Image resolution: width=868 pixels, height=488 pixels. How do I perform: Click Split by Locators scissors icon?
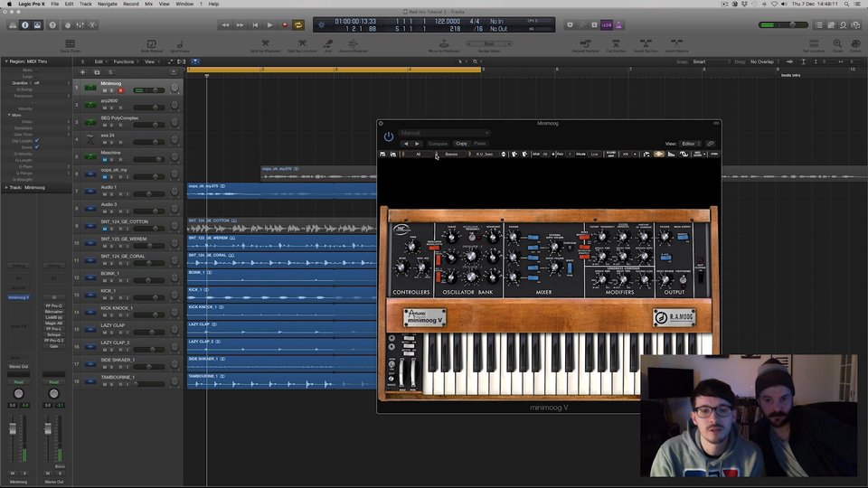coord(302,43)
